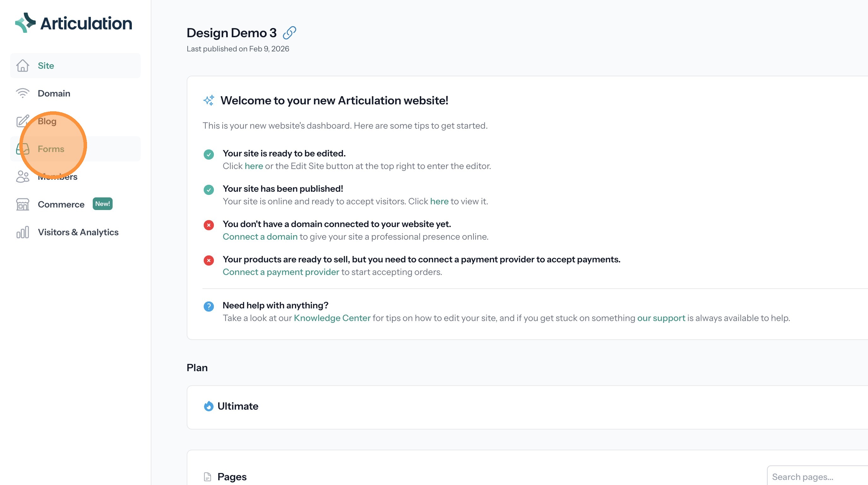Click the Domain wifi icon

[x=23, y=93]
